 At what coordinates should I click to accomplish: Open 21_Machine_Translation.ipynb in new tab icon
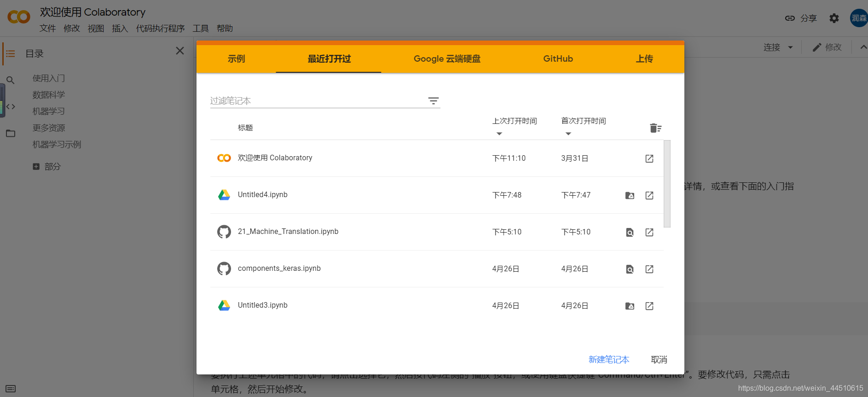pos(649,232)
